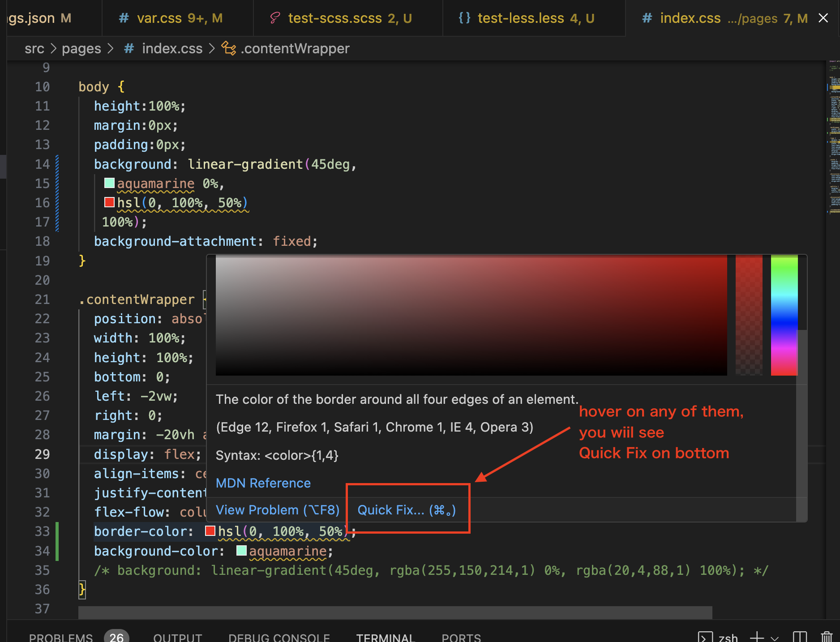Click the aquamarine swatch beside background-color on line 34
840x642 pixels.
241,550
